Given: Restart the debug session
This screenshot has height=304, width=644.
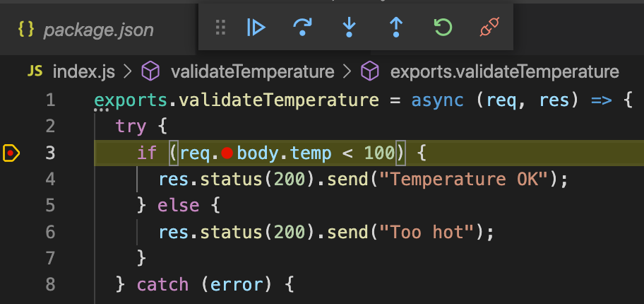Looking at the screenshot, I should pyautogui.click(x=443, y=28).
